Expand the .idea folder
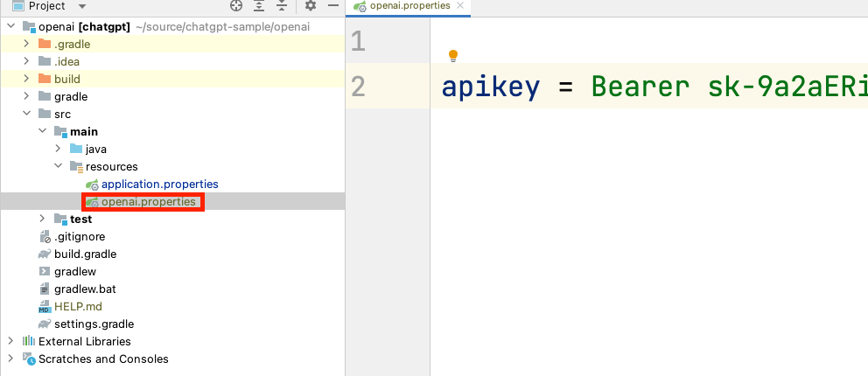The image size is (868, 376). pyautogui.click(x=26, y=61)
